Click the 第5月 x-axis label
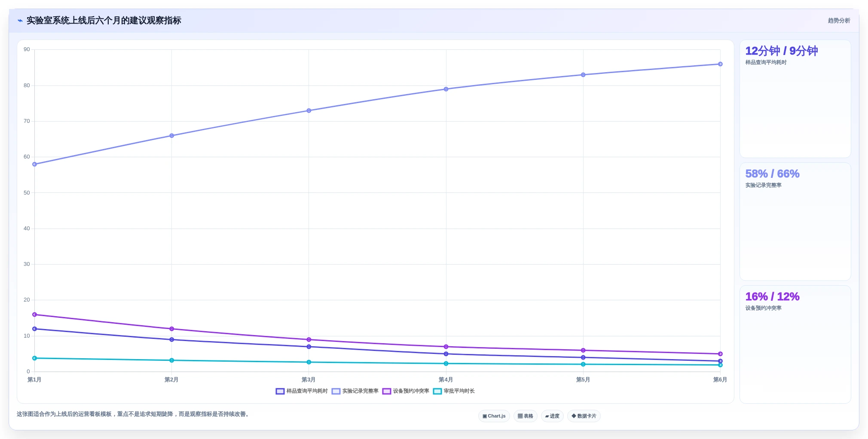This screenshot has height=439, width=868. point(583,380)
